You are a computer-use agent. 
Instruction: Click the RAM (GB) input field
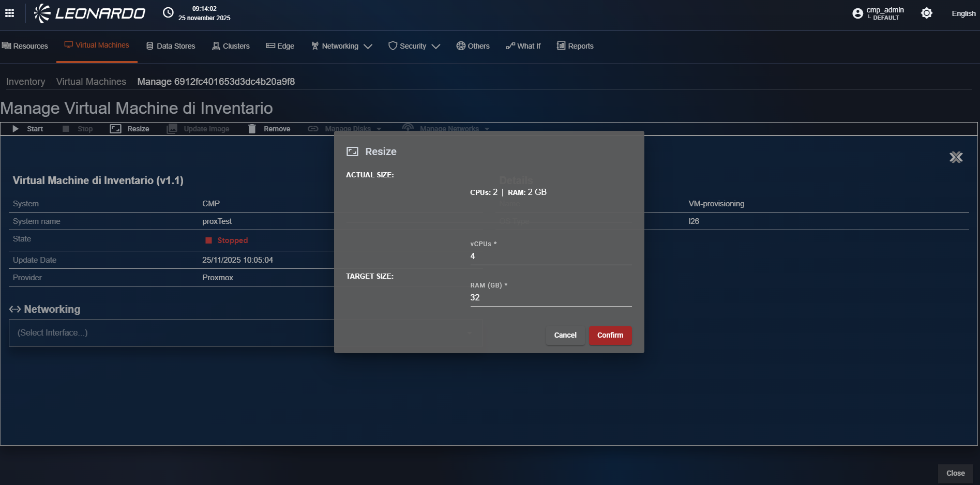[x=550, y=298]
